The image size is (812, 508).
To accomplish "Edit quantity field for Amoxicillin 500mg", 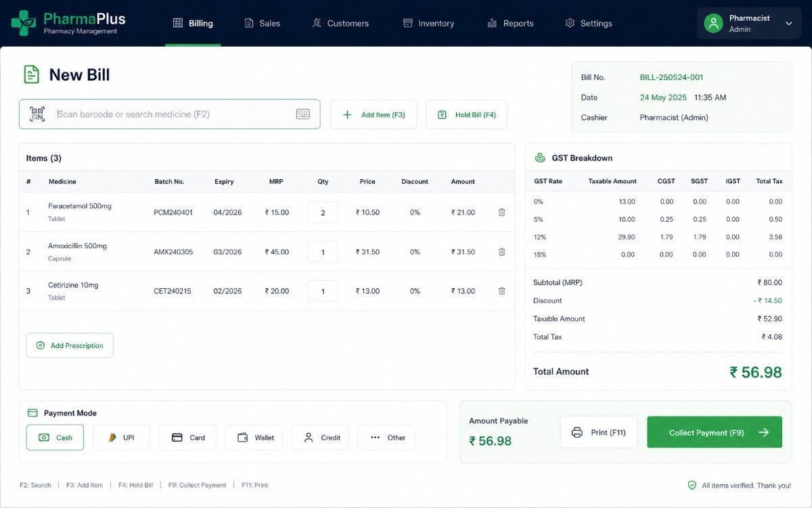I will pyautogui.click(x=323, y=252).
